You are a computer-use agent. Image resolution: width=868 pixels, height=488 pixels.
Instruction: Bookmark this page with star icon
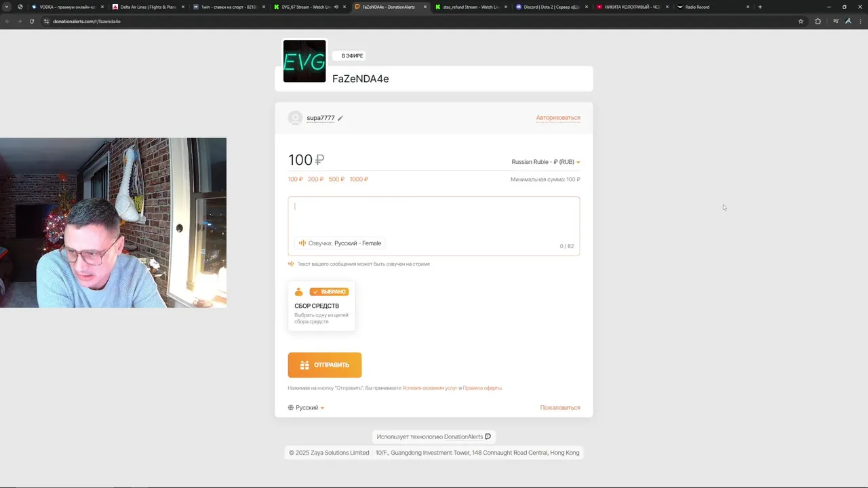[801, 21]
